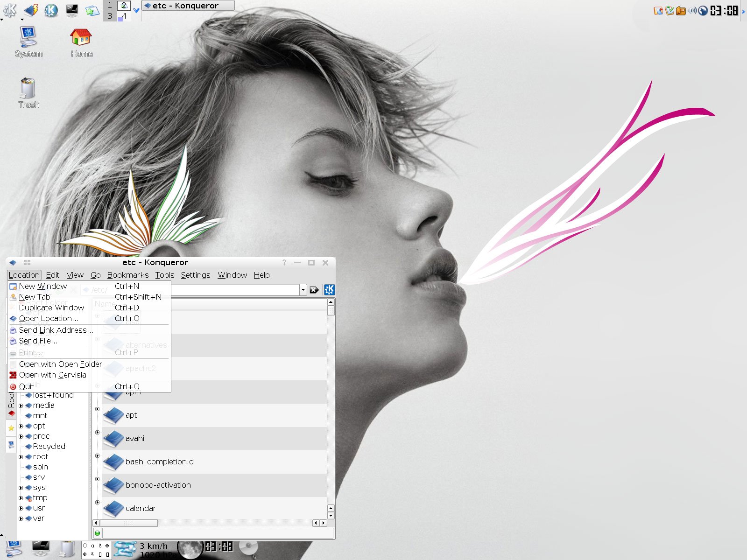Expand the opt folder in sidebar tree
Image resolution: width=747 pixels, height=560 pixels.
click(21, 426)
